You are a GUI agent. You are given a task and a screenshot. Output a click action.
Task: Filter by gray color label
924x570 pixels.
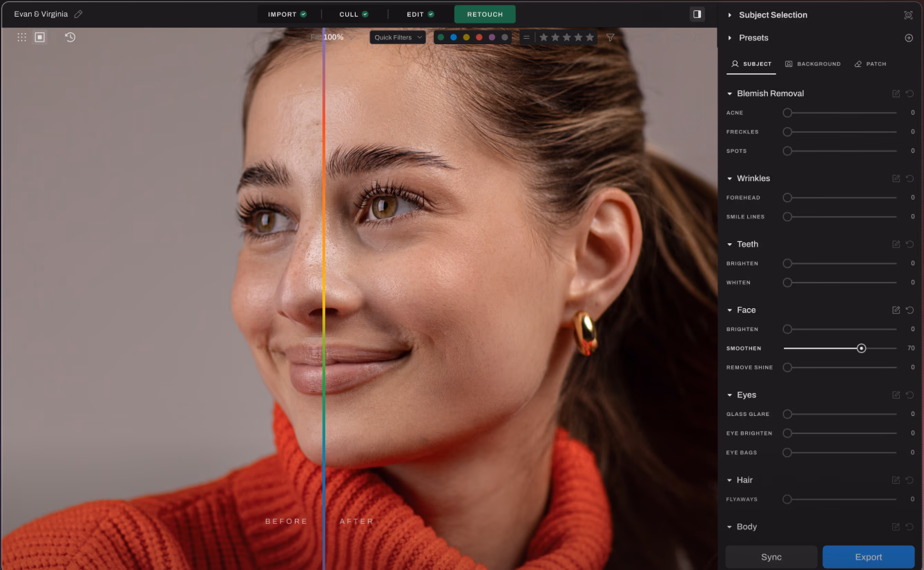(x=505, y=37)
